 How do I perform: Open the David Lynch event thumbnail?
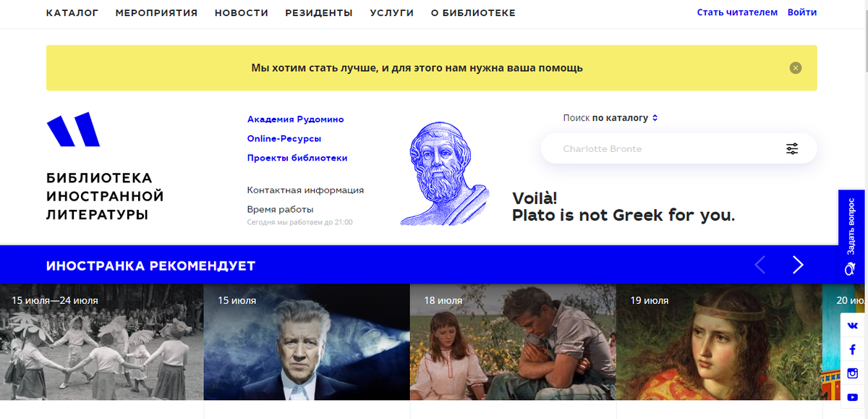tap(307, 342)
